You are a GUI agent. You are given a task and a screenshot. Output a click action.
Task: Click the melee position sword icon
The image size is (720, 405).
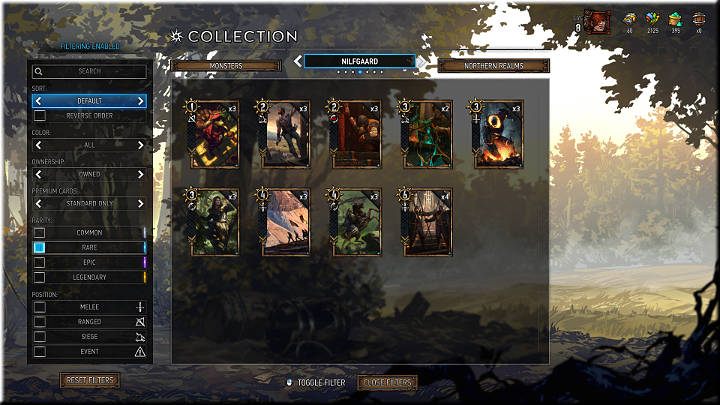coord(140,307)
